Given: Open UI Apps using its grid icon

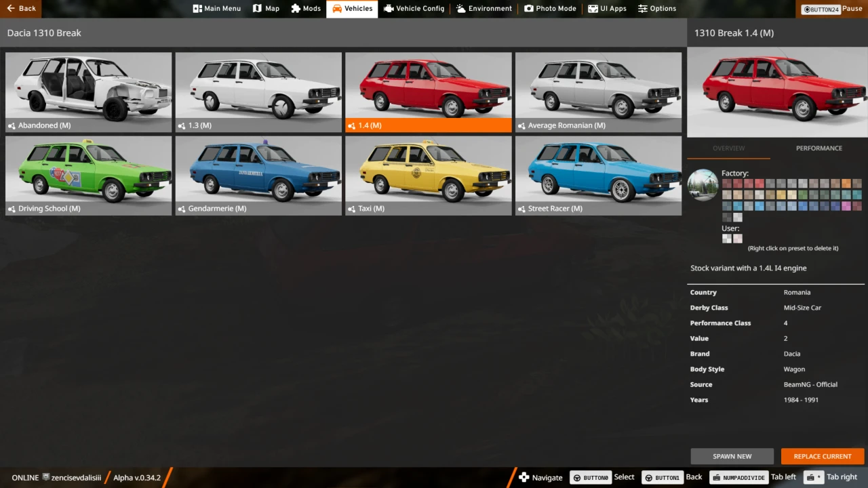Looking at the screenshot, I should tap(593, 9).
